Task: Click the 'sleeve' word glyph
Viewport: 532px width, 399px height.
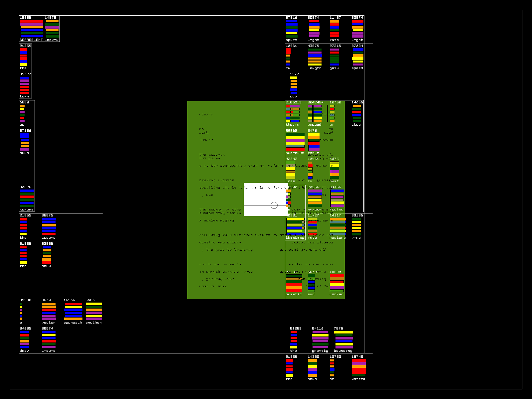Action: [49, 226]
